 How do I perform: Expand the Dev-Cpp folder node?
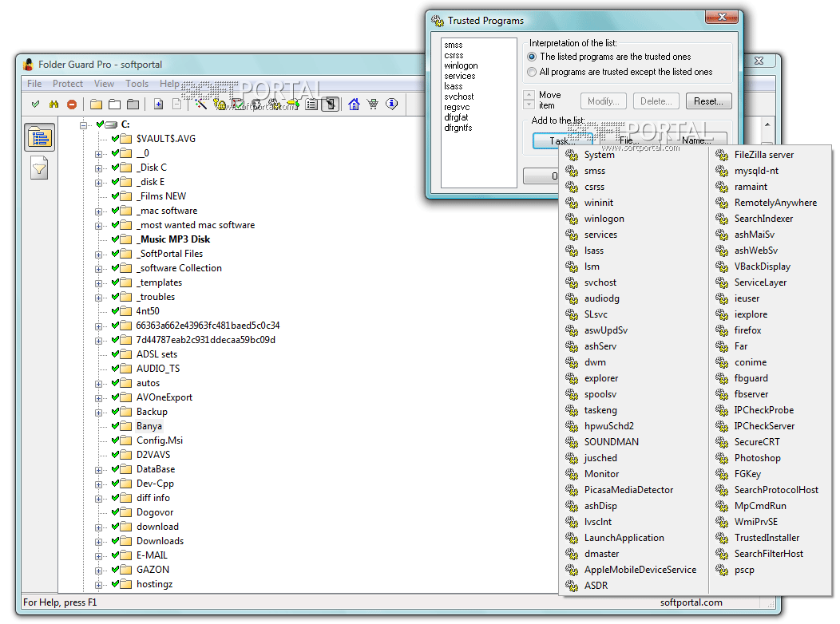click(98, 484)
